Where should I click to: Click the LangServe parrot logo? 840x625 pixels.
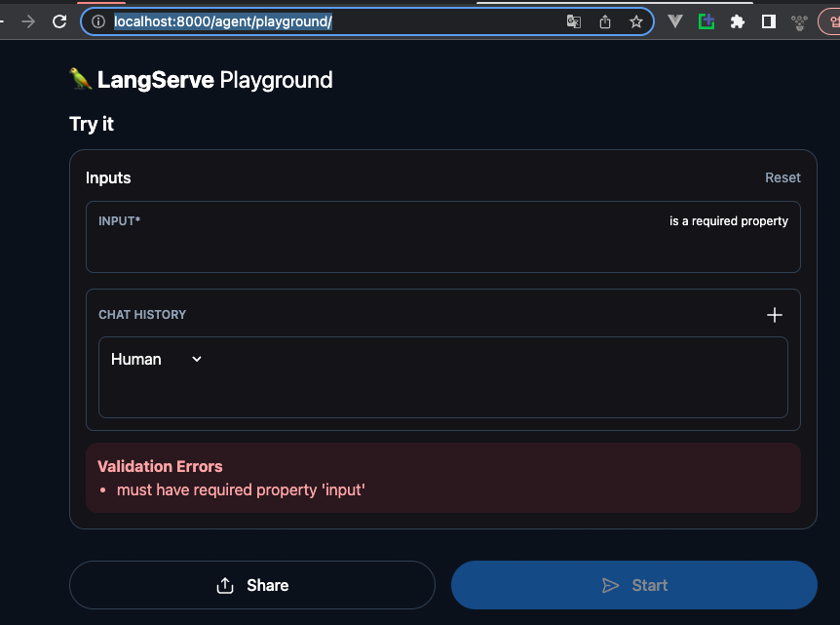pos(81,79)
